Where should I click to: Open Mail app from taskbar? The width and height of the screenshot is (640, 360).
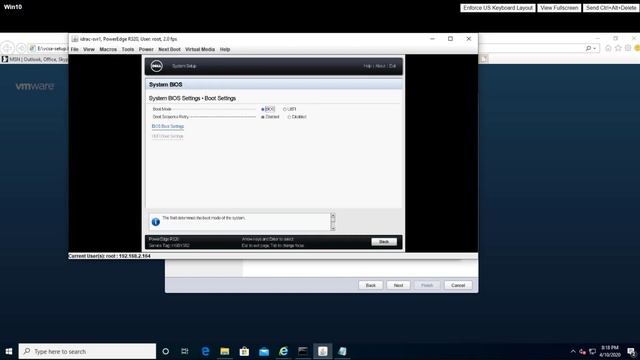pyautogui.click(x=264, y=351)
